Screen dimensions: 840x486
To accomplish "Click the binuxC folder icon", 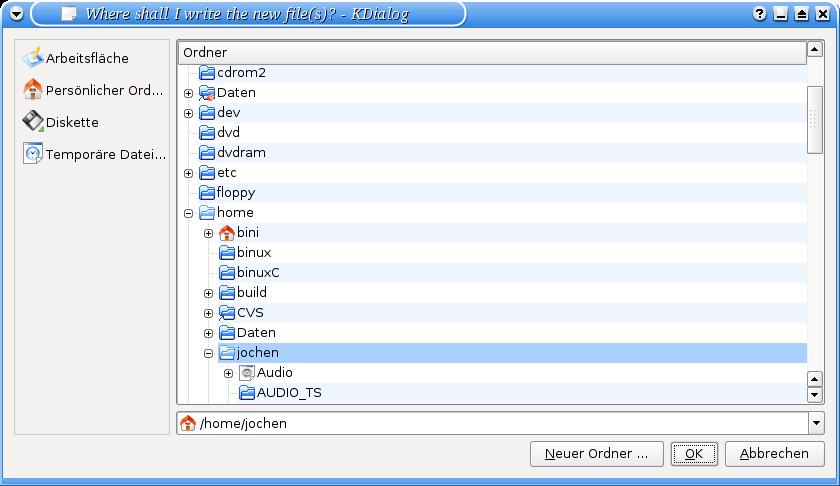I will tap(227, 273).
